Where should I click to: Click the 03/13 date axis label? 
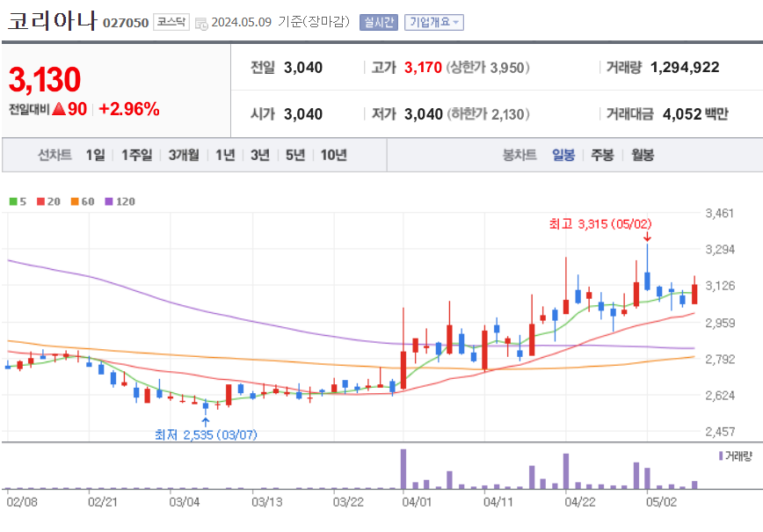(x=266, y=502)
